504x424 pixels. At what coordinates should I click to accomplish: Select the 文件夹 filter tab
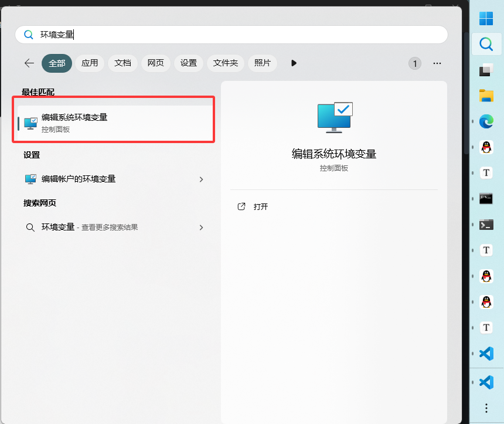225,63
